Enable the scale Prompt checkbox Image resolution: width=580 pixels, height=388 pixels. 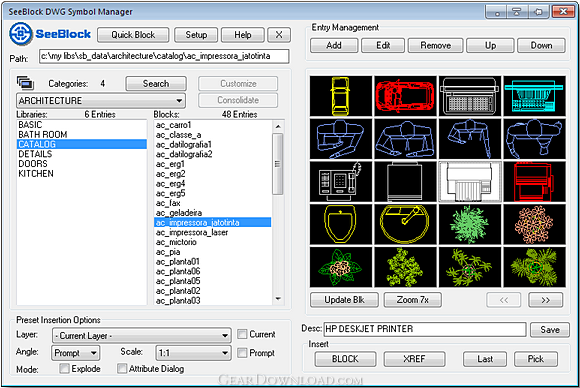[242, 352]
